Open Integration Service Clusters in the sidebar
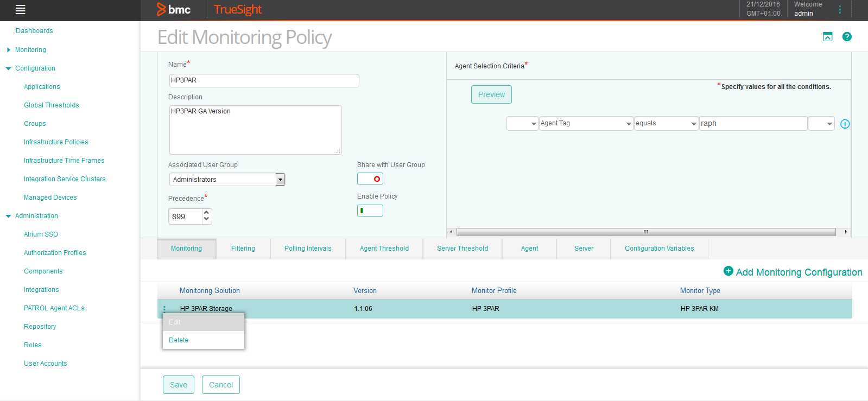This screenshot has width=868, height=401. click(x=65, y=179)
